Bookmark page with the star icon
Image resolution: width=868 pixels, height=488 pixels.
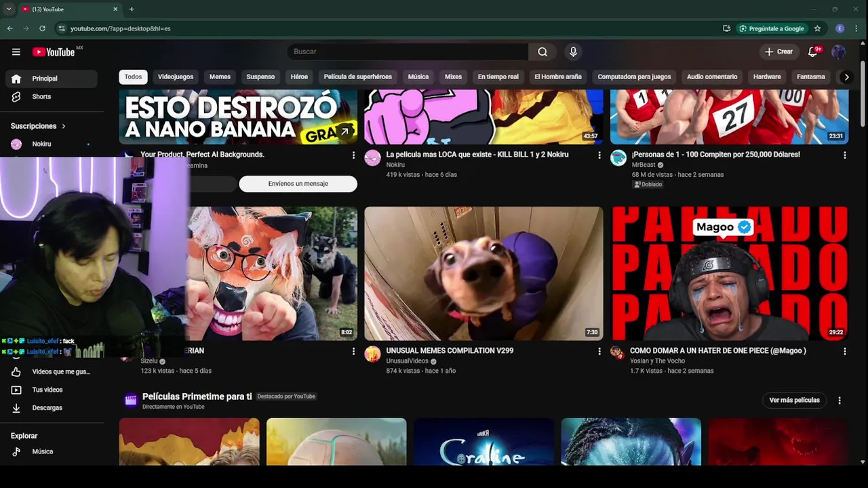click(817, 28)
